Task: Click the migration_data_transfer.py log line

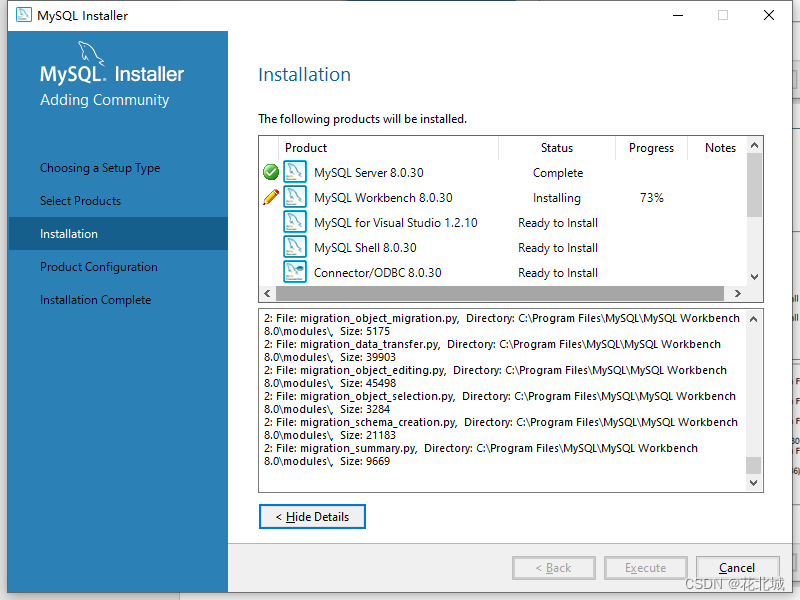Action: coord(492,351)
